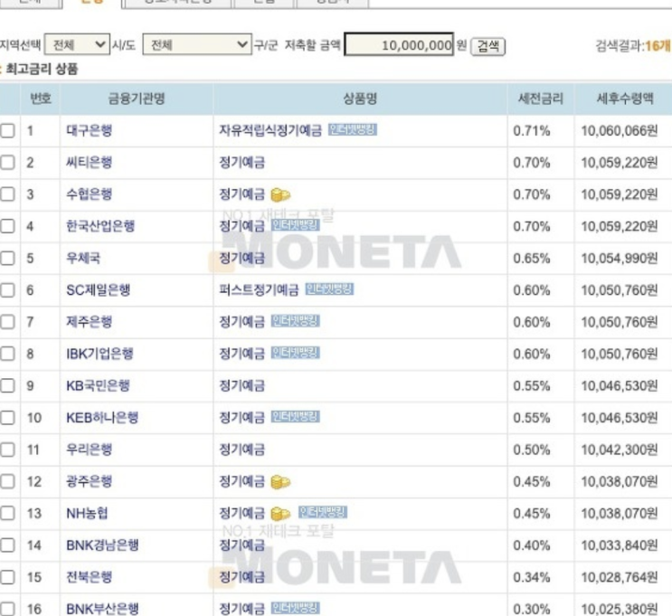Select the checkbox for 수협은행
Viewport: 672px width, 616px height.
7,194
